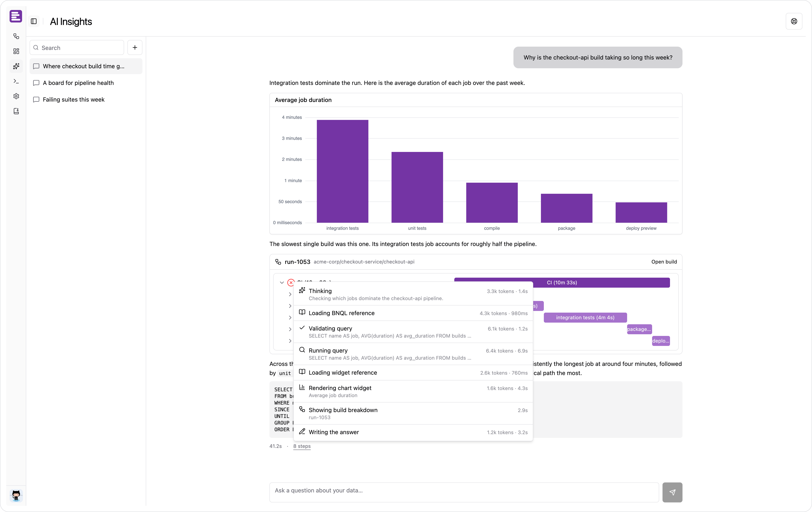Image resolution: width=812 pixels, height=512 pixels.
Task: Click the chart icon for Rendering chart widget
Action: tap(302, 387)
